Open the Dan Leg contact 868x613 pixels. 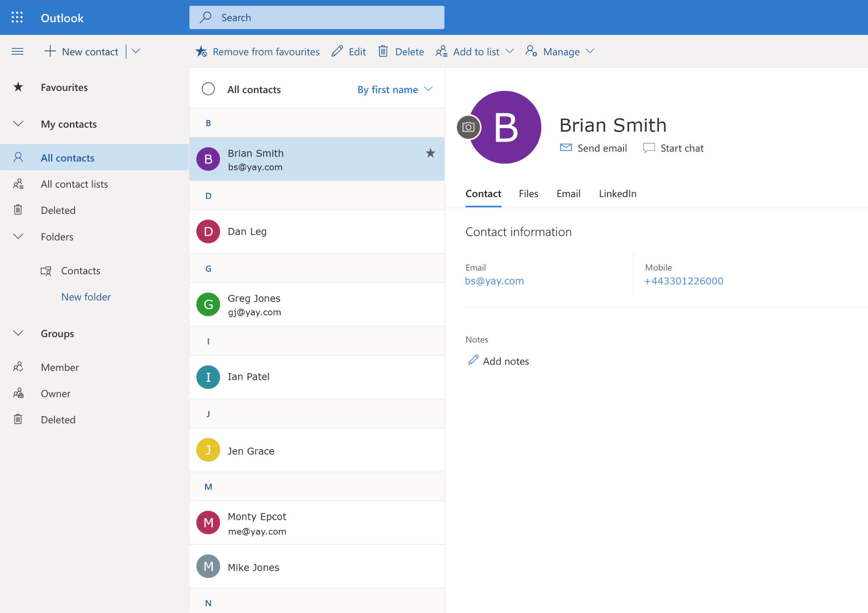point(317,232)
